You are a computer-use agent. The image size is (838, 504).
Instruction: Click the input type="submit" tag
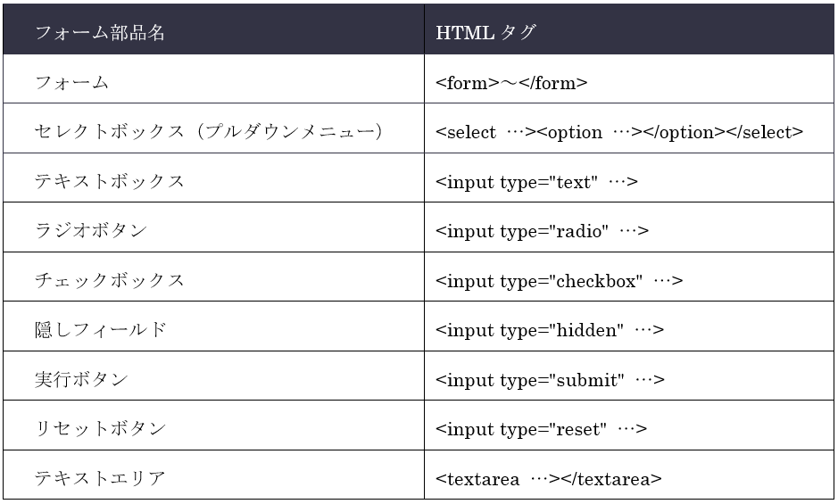coord(550,380)
